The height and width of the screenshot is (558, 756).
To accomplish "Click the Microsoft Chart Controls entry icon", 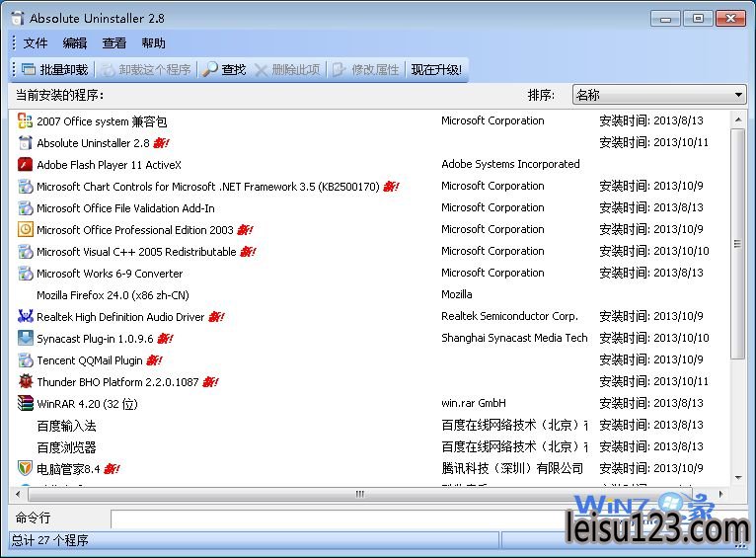I will coord(25,186).
